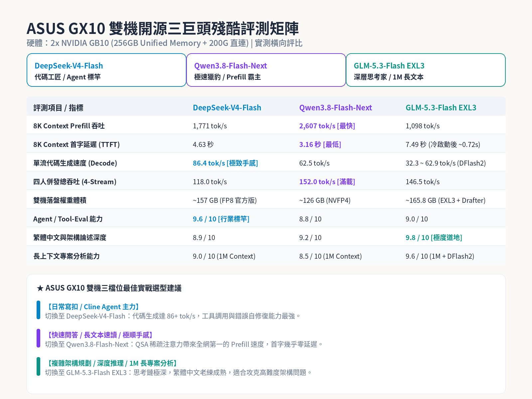Click the GLM score in the Agent / Tool-Eval row
This screenshot has height=399, width=532.
[417, 219]
